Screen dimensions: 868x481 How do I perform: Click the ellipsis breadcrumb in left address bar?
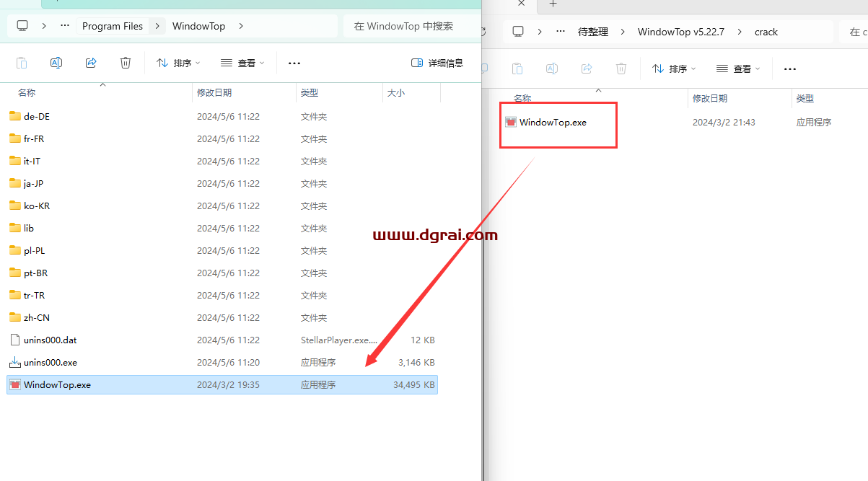point(65,26)
